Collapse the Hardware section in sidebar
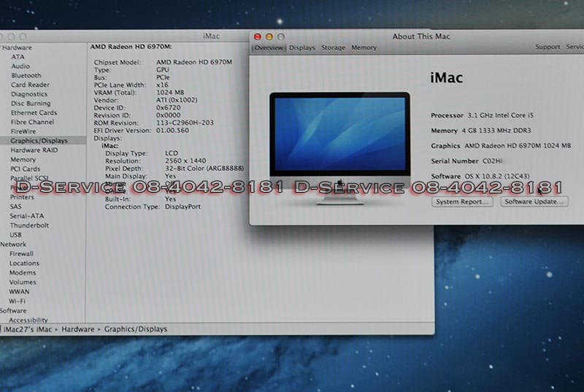This screenshot has width=584, height=392. [16, 47]
